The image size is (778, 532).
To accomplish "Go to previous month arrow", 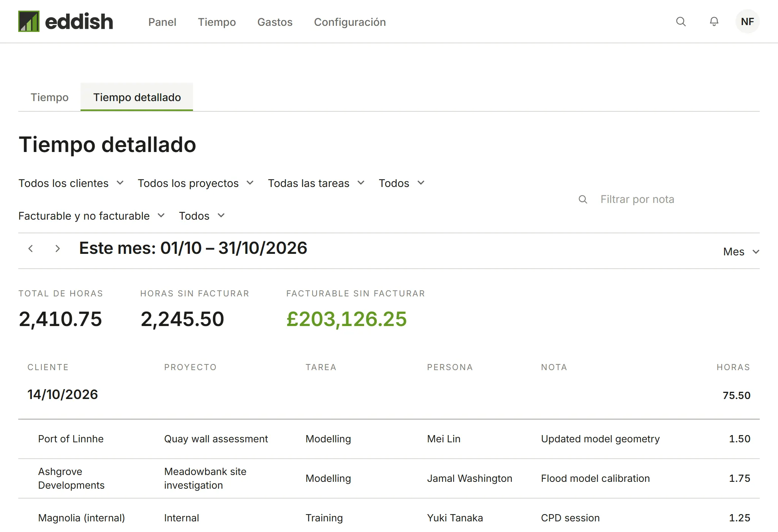I will pos(31,249).
